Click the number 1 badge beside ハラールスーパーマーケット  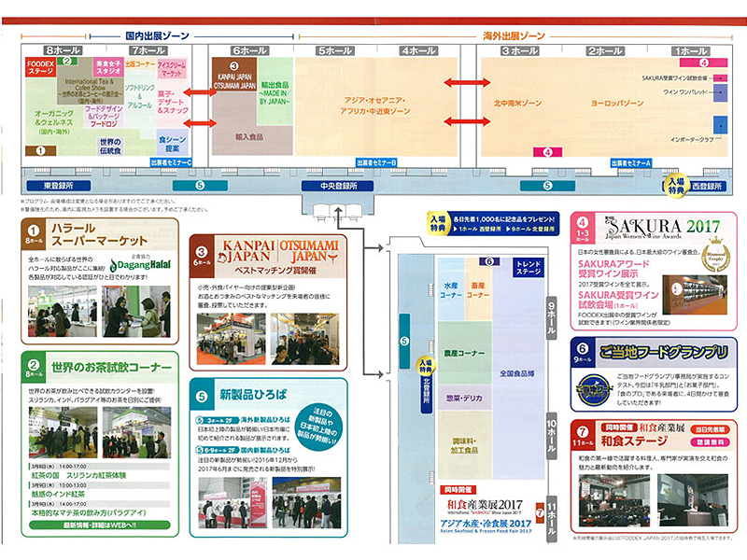coord(33,231)
